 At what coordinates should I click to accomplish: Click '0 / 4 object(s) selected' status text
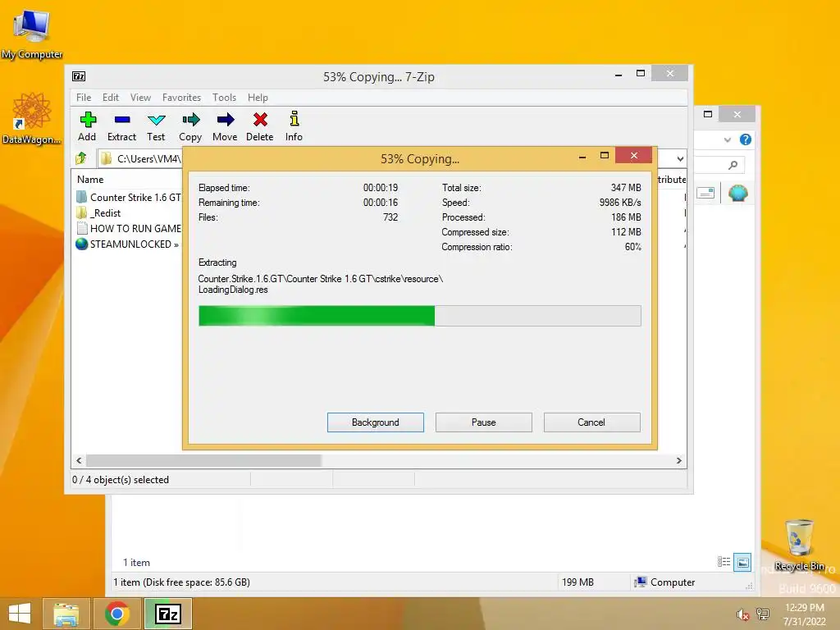(121, 480)
